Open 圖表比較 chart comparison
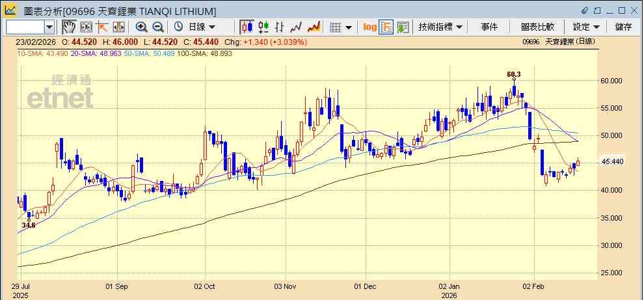 point(537,27)
